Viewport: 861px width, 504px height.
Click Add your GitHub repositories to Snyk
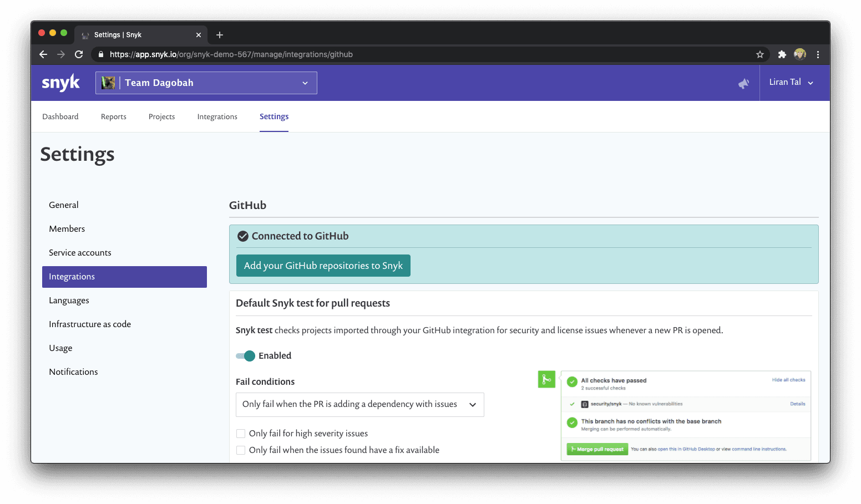323,266
